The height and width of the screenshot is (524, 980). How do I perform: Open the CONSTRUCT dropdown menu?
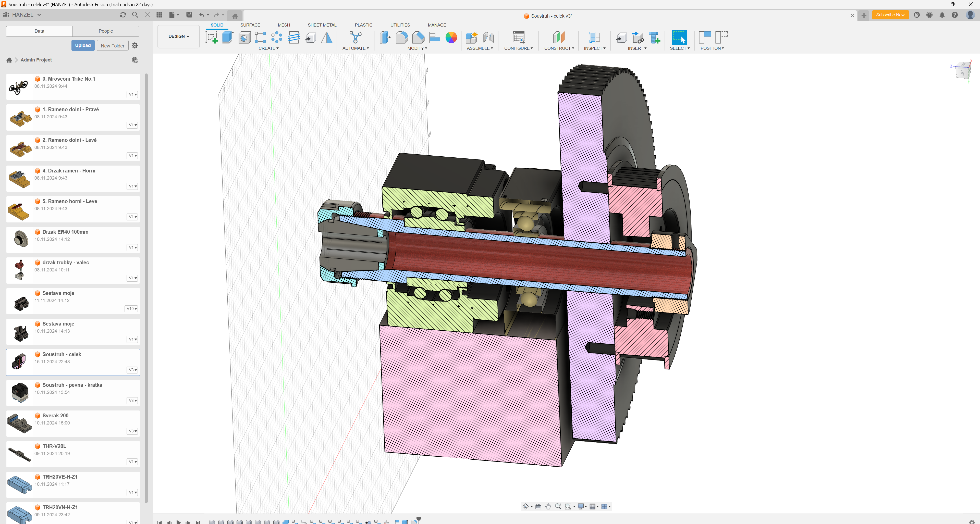(559, 48)
